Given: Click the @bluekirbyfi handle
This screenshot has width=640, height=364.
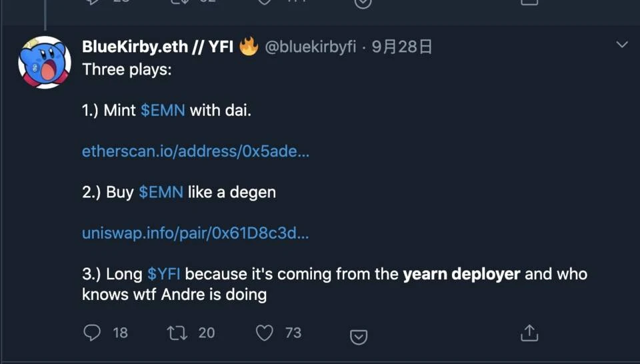Looking at the screenshot, I should 311,47.
